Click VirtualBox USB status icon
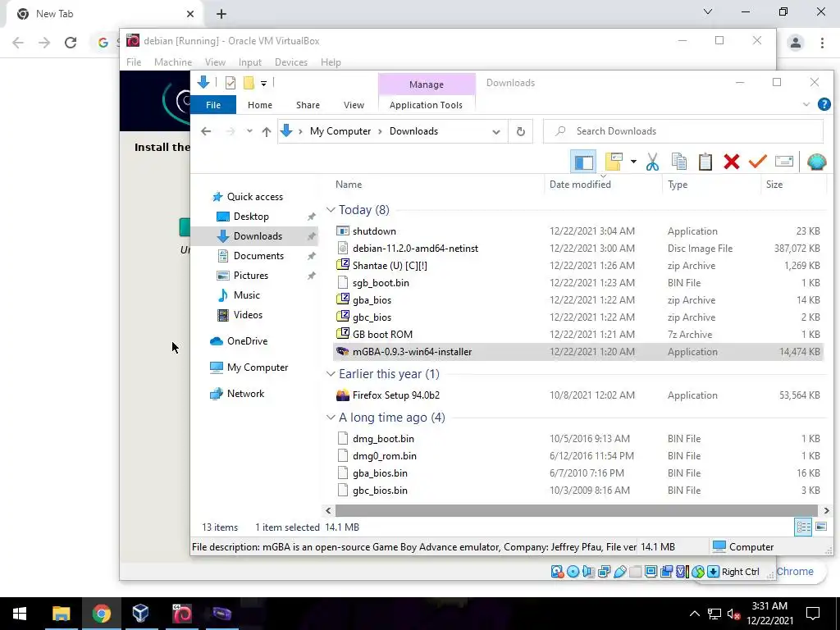The image size is (840, 630). coord(620,572)
